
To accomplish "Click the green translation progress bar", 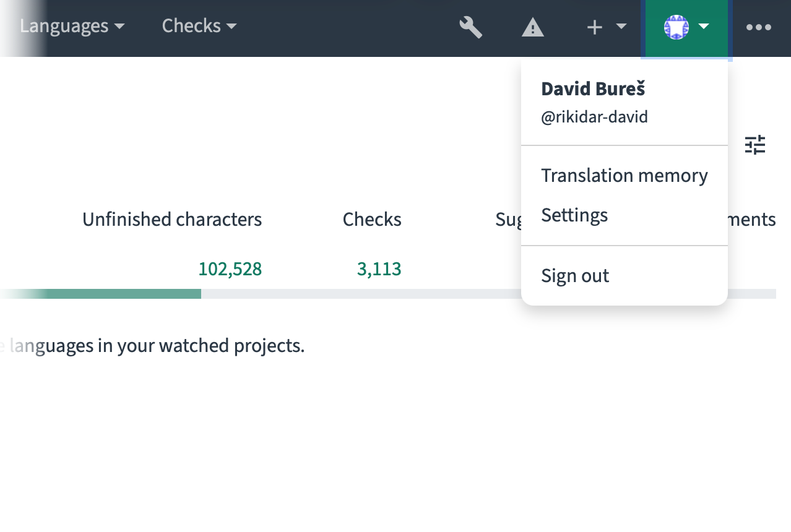I will [x=100, y=294].
